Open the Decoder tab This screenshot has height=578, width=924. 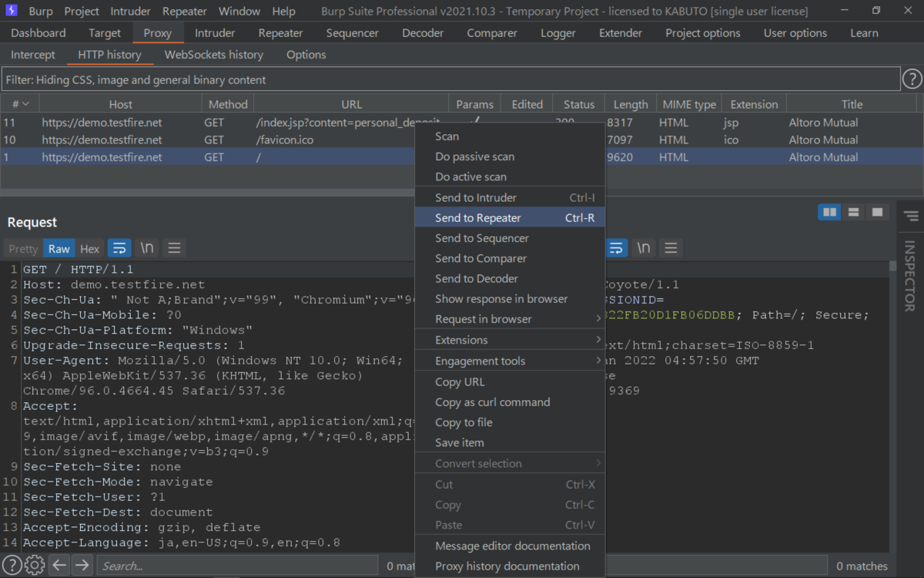(423, 33)
